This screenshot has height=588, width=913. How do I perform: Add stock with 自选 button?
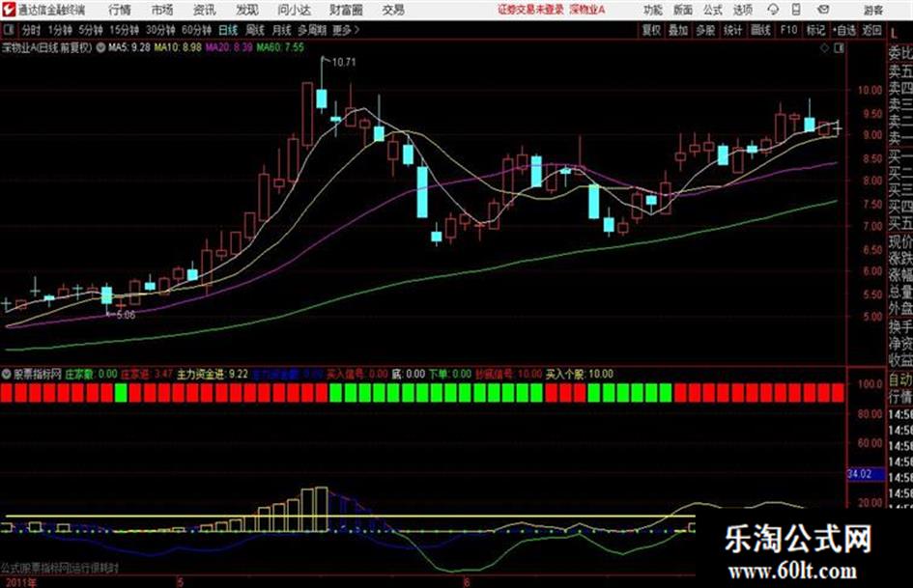click(x=843, y=30)
